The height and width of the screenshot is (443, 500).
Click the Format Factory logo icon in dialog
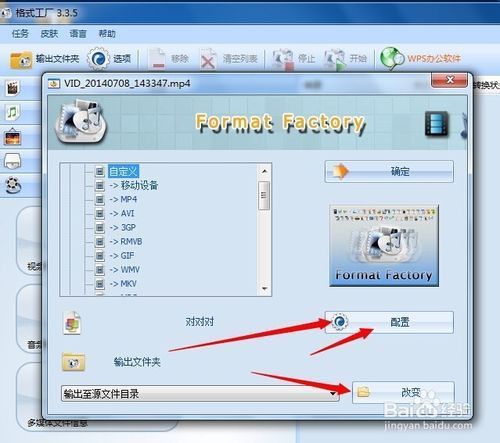[81, 121]
